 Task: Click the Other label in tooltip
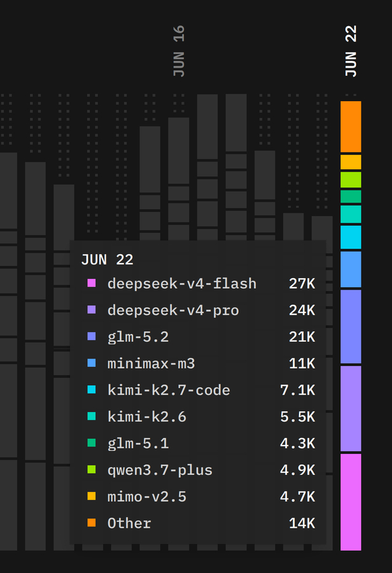tap(129, 523)
